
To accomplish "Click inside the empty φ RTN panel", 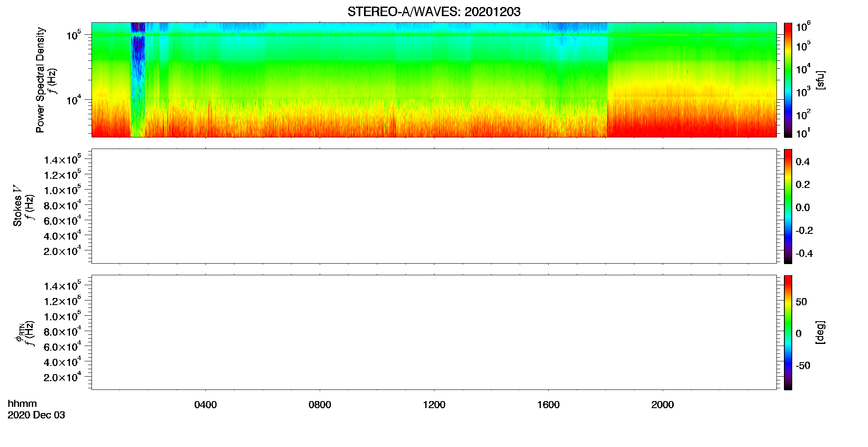I will pyautogui.click(x=434, y=332).
